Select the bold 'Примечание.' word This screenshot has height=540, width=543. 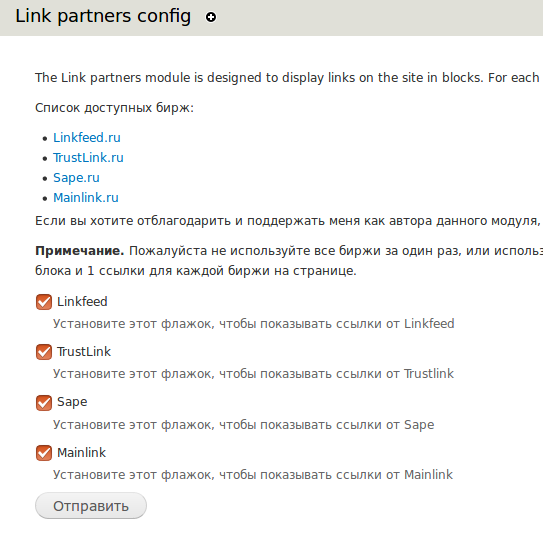pos(80,250)
